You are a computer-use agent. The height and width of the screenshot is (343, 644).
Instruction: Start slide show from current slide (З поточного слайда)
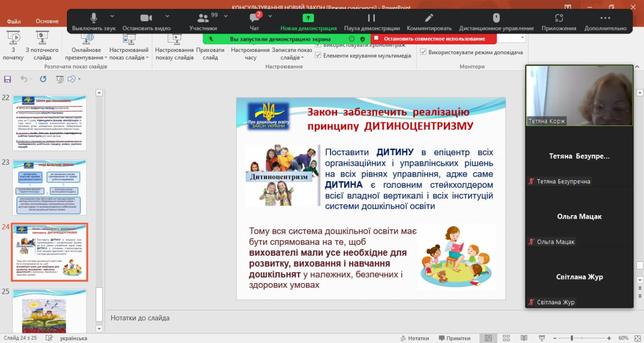43,46
